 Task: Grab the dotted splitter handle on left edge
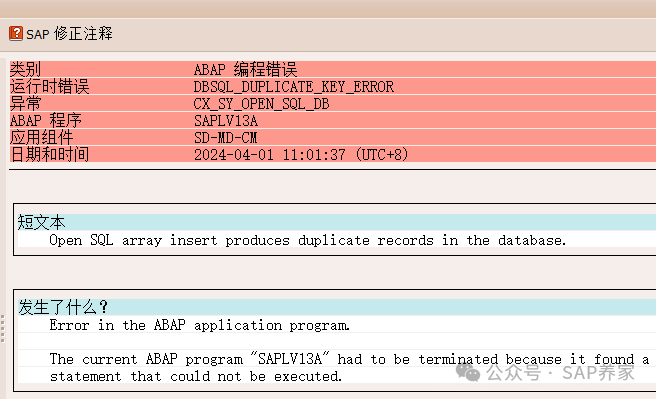pos(3,329)
